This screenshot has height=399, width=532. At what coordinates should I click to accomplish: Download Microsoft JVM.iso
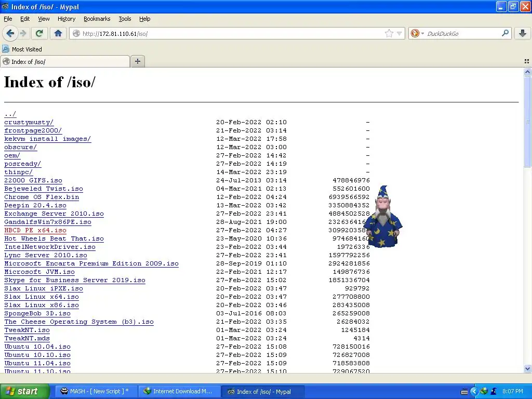point(39,272)
